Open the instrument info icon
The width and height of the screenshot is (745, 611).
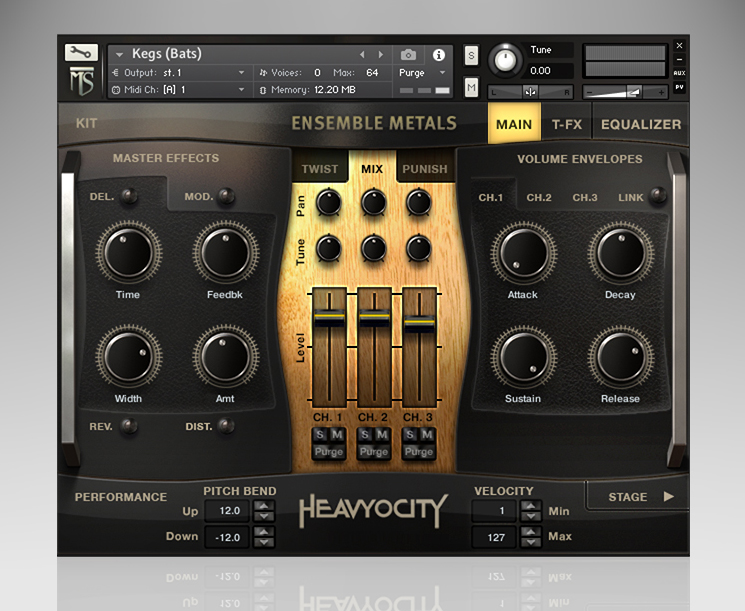(439, 55)
